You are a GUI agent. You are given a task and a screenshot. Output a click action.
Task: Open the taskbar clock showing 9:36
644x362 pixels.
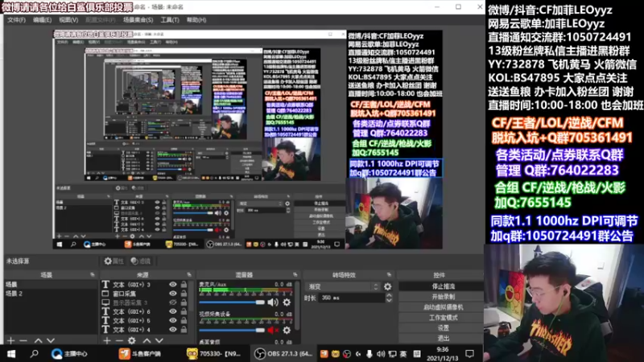coord(442,353)
